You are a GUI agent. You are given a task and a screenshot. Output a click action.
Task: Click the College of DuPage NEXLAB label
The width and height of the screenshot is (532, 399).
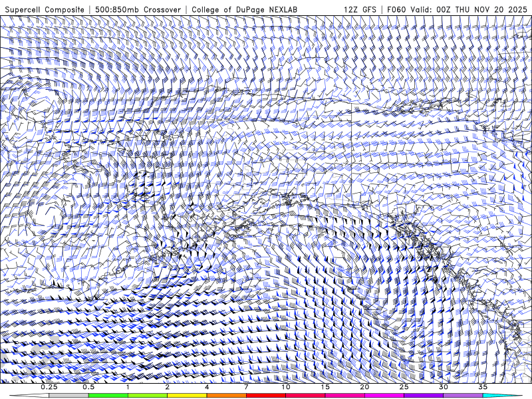point(244,9)
